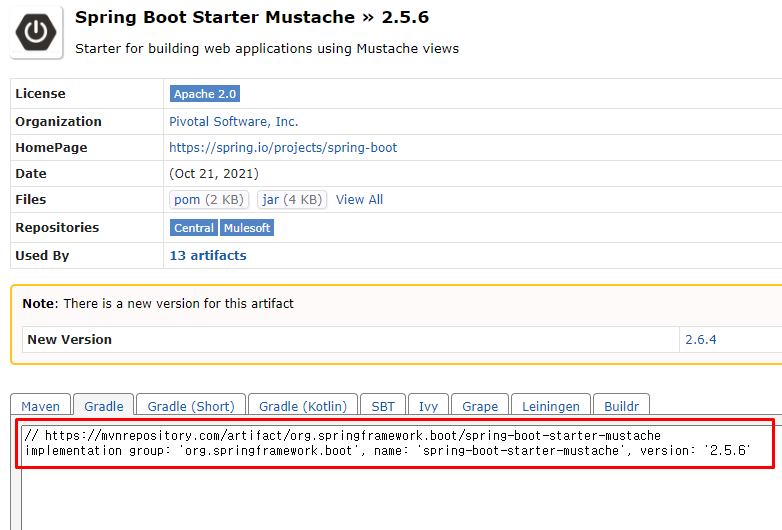The height and width of the screenshot is (530, 782).
Task: Select the date text (Oct 21, 2021)
Action: click(x=214, y=174)
